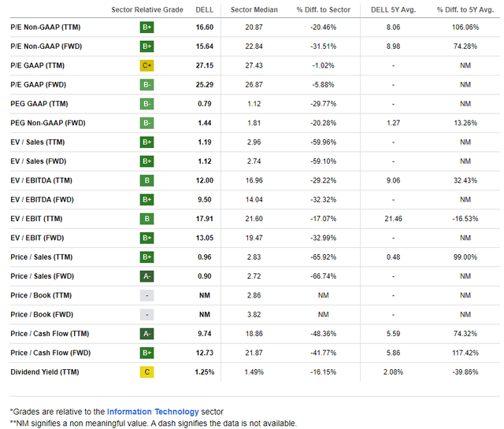Click the C+ grade badge for P/E GAAP (TTM)
Viewport: 504px width, 429px height.
click(x=147, y=65)
